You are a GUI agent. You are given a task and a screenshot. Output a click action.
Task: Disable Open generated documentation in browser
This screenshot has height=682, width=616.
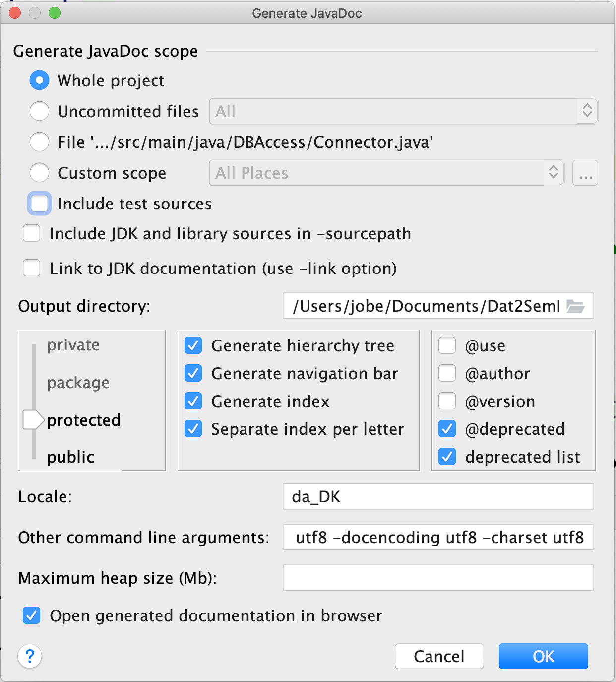tap(32, 616)
